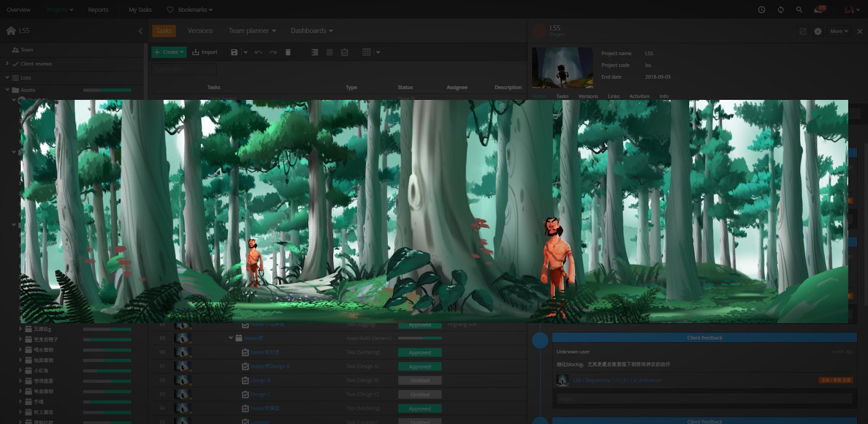Viewport: 868px width, 424px height.
Task: Click the undo arrow icon
Action: (x=258, y=52)
